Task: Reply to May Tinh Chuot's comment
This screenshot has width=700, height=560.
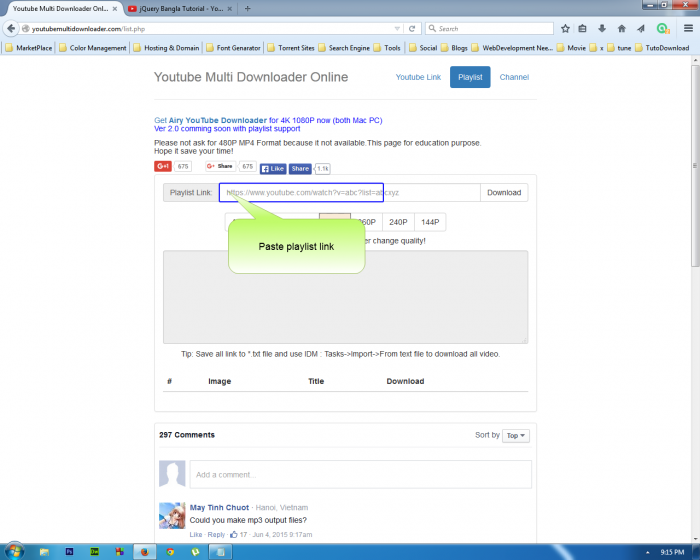Action: (217, 535)
